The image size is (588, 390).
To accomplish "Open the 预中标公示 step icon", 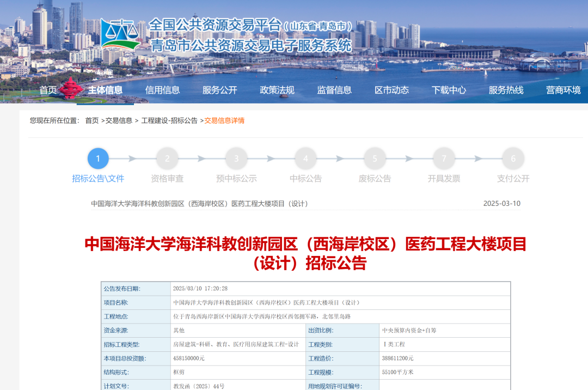I will (x=236, y=159).
